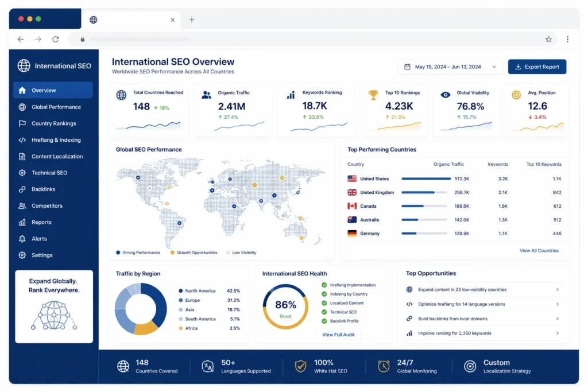
Task: Click the Organic Traffic people icon
Action: click(x=206, y=95)
